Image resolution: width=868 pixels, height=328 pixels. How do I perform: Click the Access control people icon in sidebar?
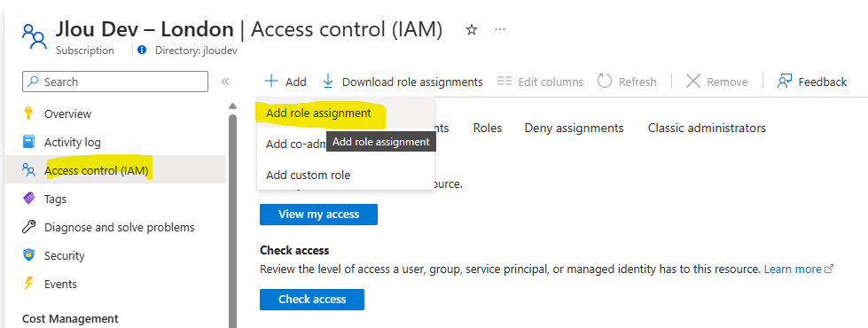28,170
